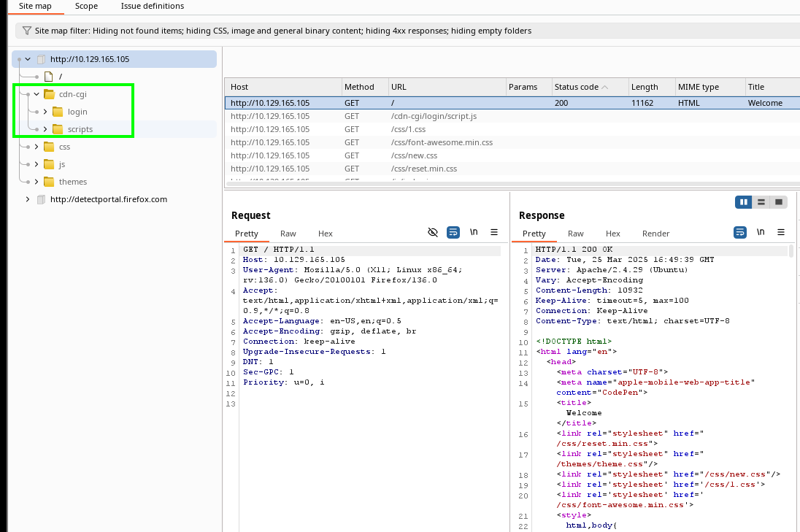
Task: Expand the js folder chevron
Action: coord(36,164)
